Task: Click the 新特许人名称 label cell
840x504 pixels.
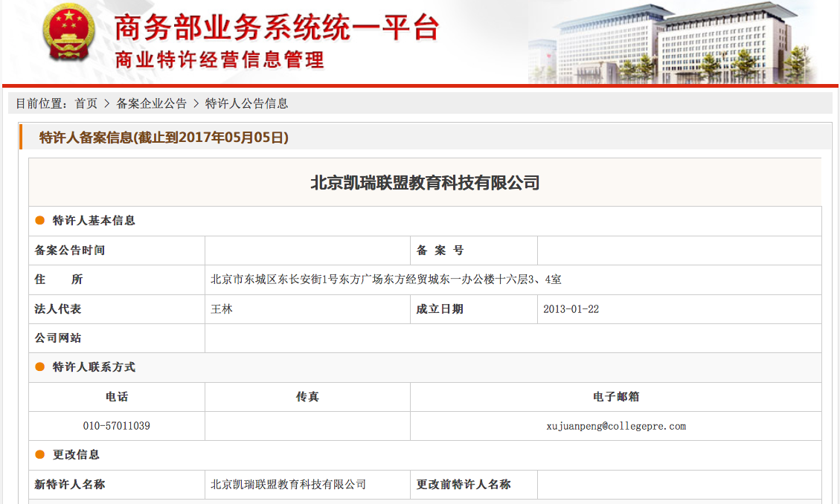Action: [x=117, y=485]
